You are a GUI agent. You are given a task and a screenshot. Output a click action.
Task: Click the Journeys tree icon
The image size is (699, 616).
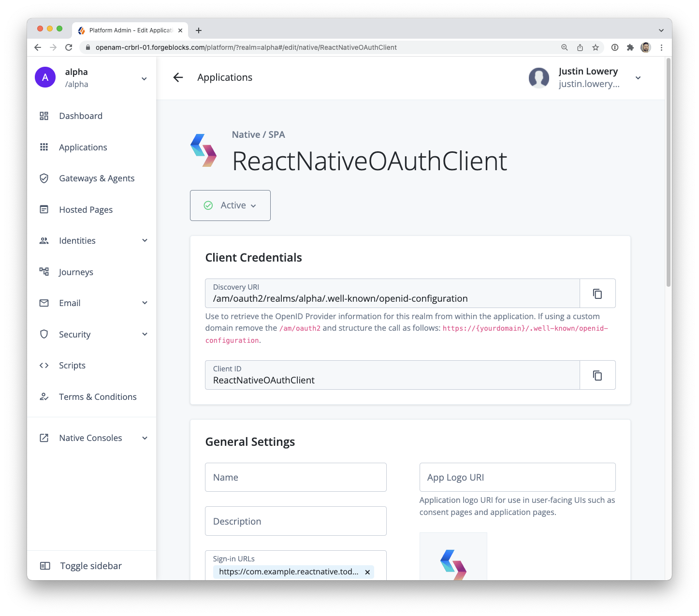point(44,272)
